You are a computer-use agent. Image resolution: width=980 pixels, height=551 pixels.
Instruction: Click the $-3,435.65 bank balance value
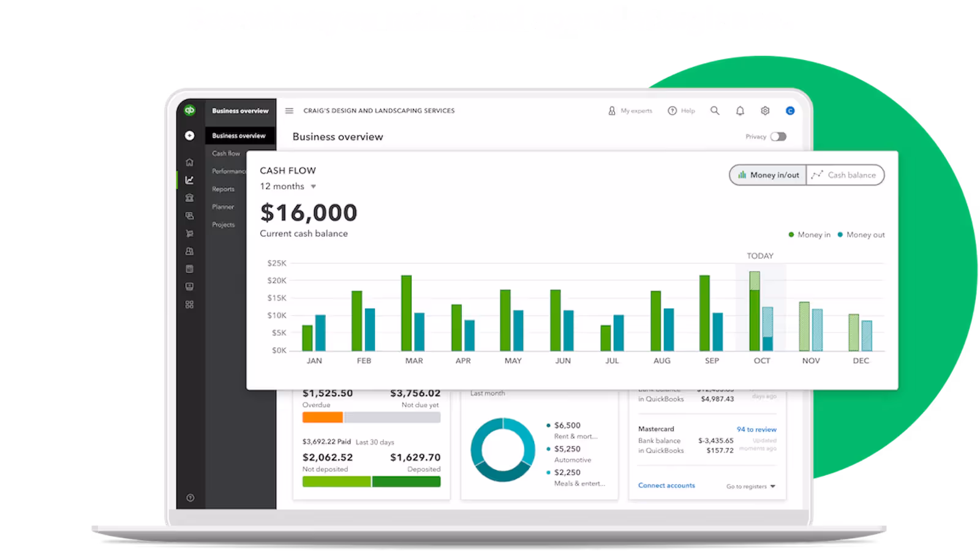[716, 441]
